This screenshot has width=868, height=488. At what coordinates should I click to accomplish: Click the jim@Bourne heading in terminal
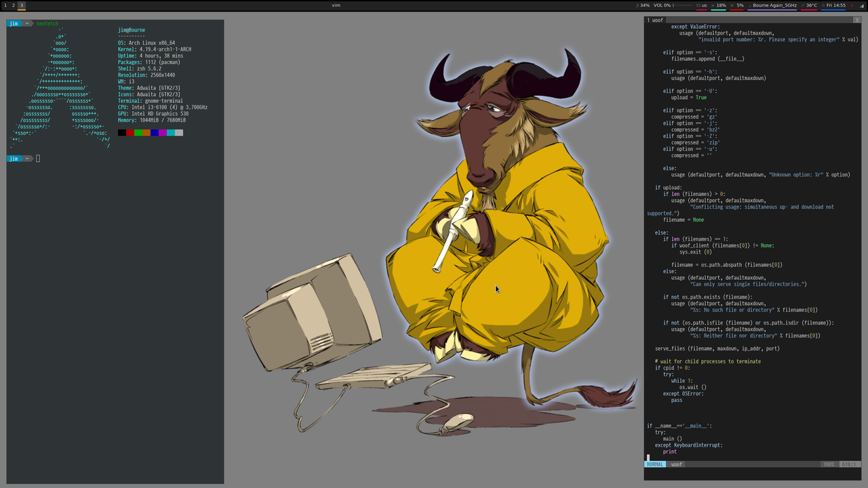pyautogui.click(x=132, y=30)
